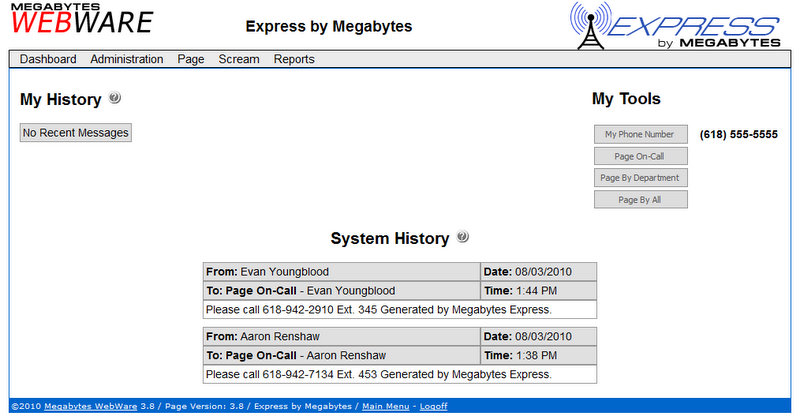Click the My Phone Number button
This screenshot has height=420, width=800.
tap(640, 134)
